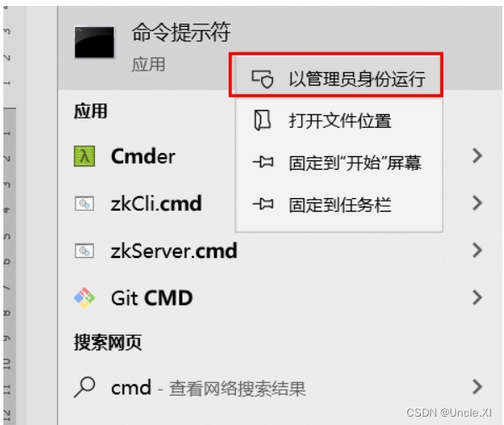Click the shield icon for administrator run
504x425 pixels.
(262, 79)
